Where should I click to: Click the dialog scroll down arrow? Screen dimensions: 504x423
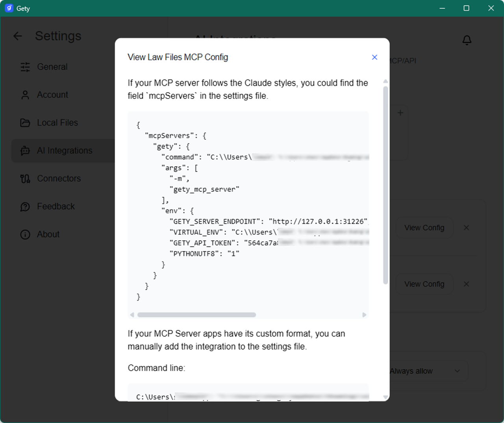[385, 397]
